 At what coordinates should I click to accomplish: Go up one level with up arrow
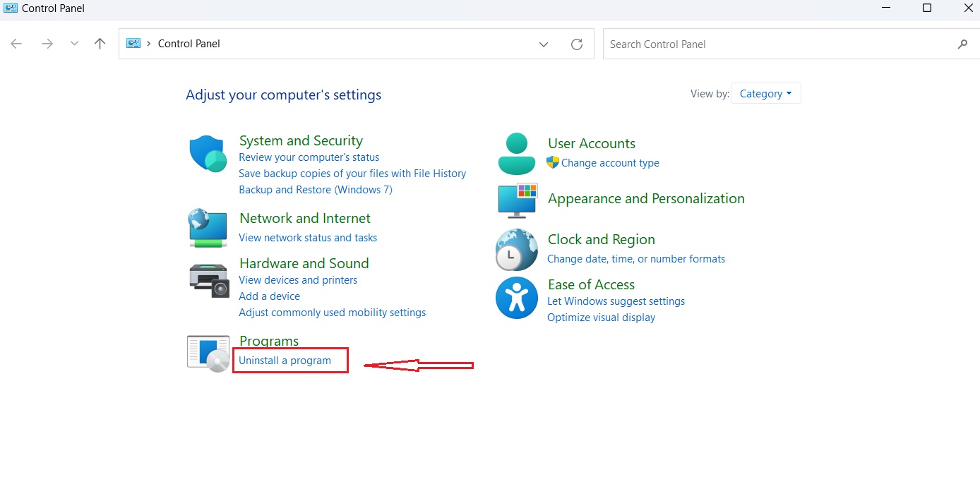point(100,44)
